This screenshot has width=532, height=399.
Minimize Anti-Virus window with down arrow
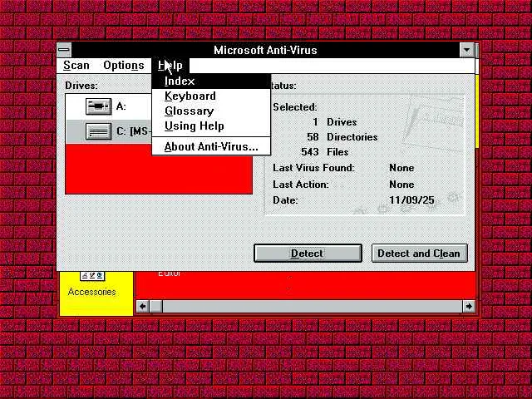[x=467, y=50]
